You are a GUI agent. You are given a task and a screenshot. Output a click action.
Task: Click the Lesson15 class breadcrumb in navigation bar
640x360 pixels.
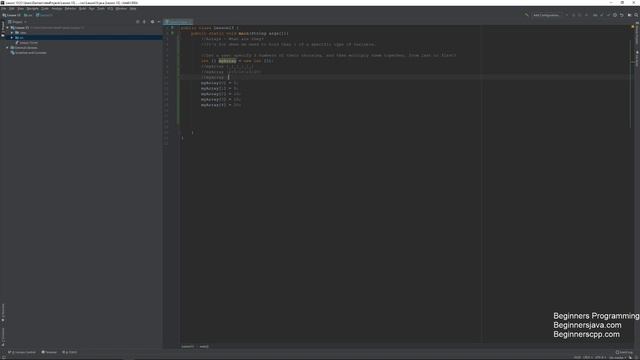pos(44,15)
